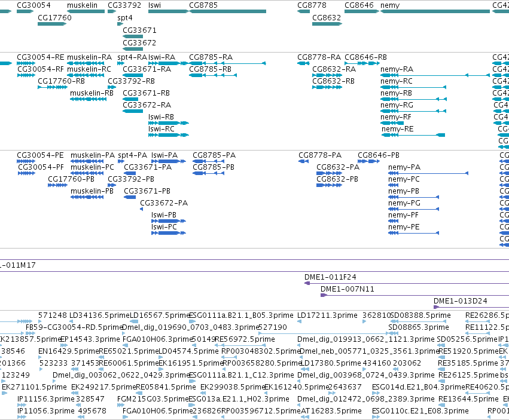Viewport: 509px width, 420px height.
Task: Click the CG33792 gene label
Action: (124, 5)
